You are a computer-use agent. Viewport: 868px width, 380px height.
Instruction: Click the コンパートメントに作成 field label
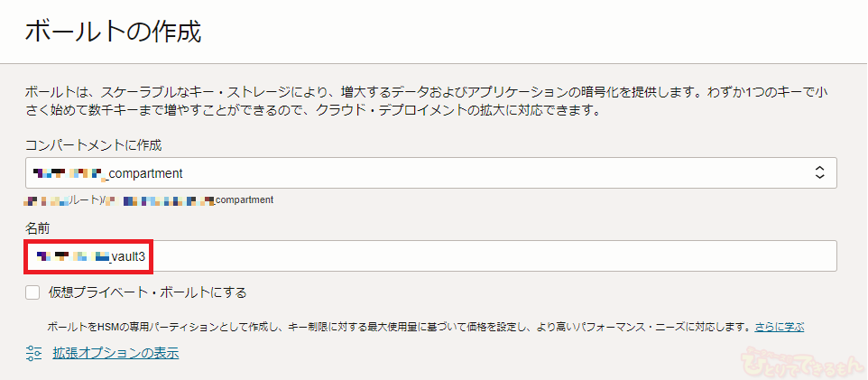pyautogui.click(x=94, y=144)
